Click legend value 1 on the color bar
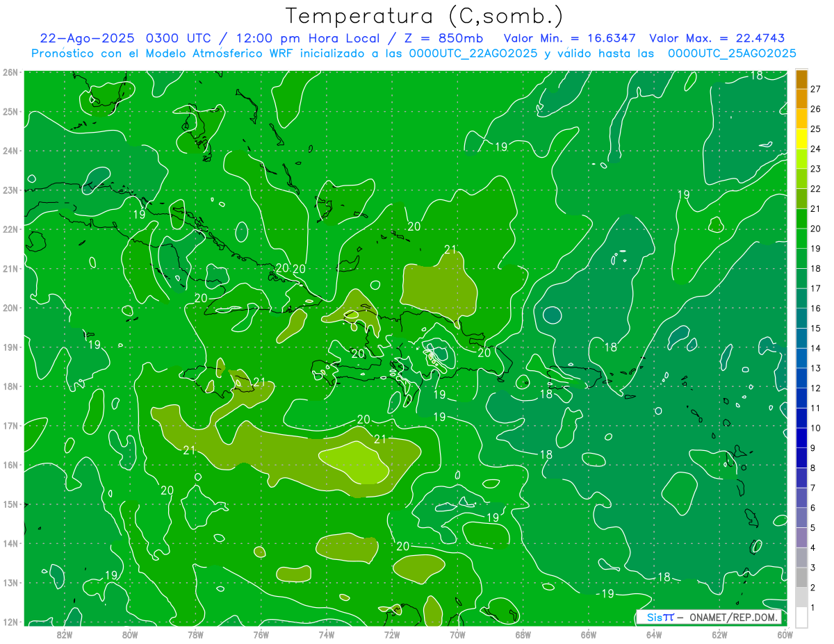Image resolution: width=834 pixels, height=644 pixels. pyautogui.click(x=814, y=607)
